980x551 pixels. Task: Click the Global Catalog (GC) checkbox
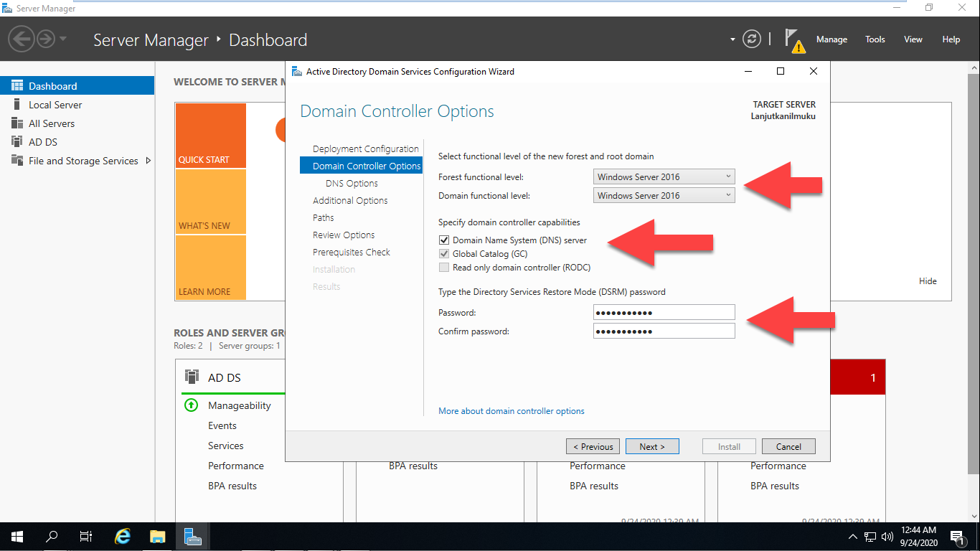pyautogui.click(x=444, y=254)
